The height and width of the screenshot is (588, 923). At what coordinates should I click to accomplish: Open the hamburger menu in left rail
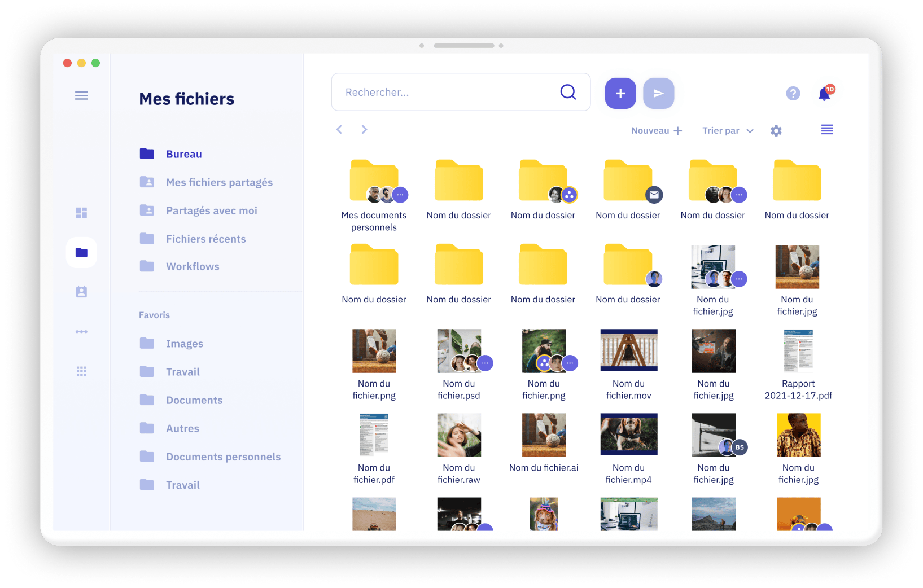click(x=81, y=95)
